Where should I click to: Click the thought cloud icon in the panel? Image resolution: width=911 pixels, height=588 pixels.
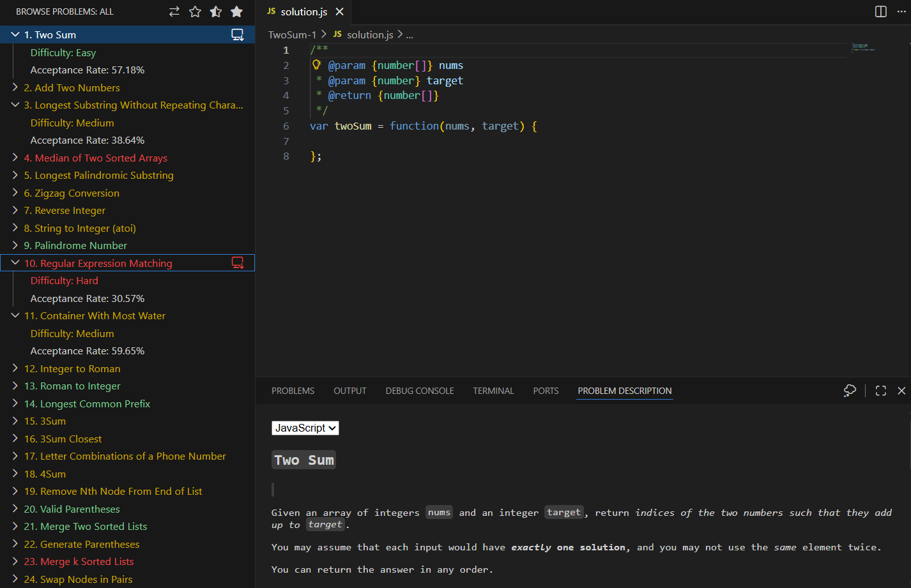850,391
